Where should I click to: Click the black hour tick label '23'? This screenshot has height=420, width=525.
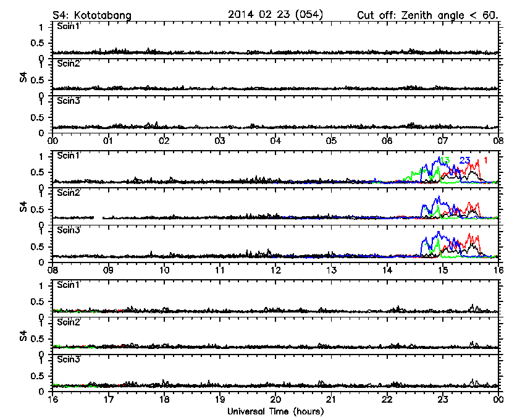443,399
